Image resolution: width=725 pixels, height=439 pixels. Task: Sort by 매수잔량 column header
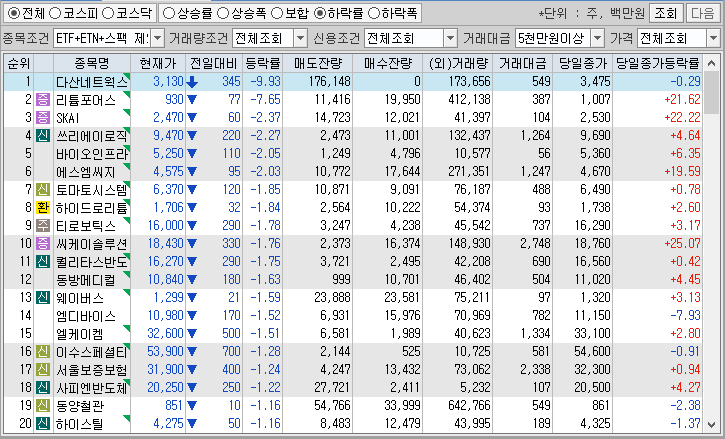tap(387, 63)
